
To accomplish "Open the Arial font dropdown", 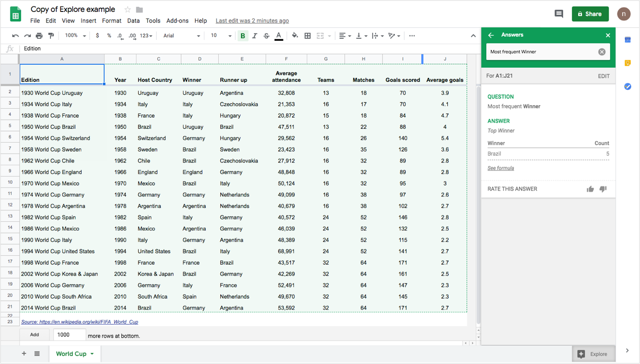I will 181,36.
